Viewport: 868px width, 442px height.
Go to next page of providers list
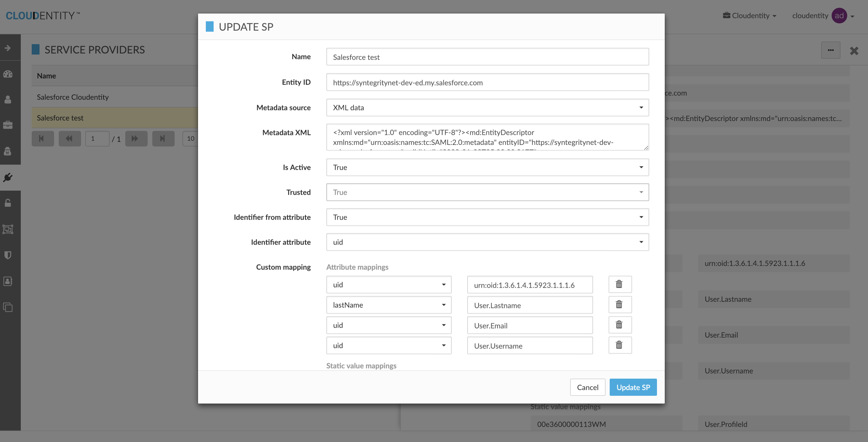pos(136,138)
